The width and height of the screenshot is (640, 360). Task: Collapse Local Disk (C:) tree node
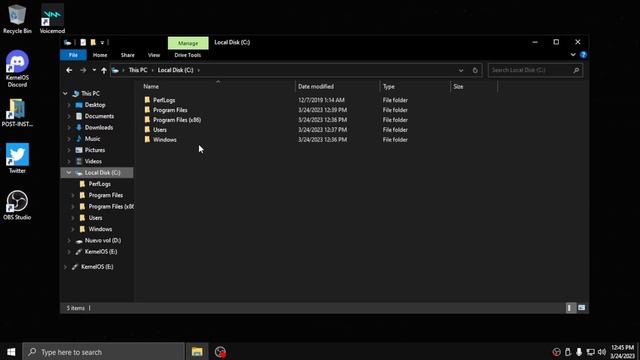click(69, 173)
